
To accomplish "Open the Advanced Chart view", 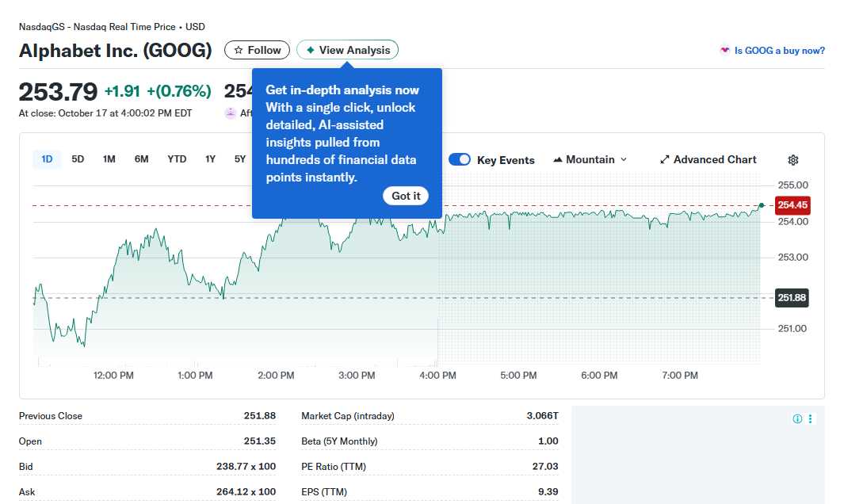I will 708,159.
